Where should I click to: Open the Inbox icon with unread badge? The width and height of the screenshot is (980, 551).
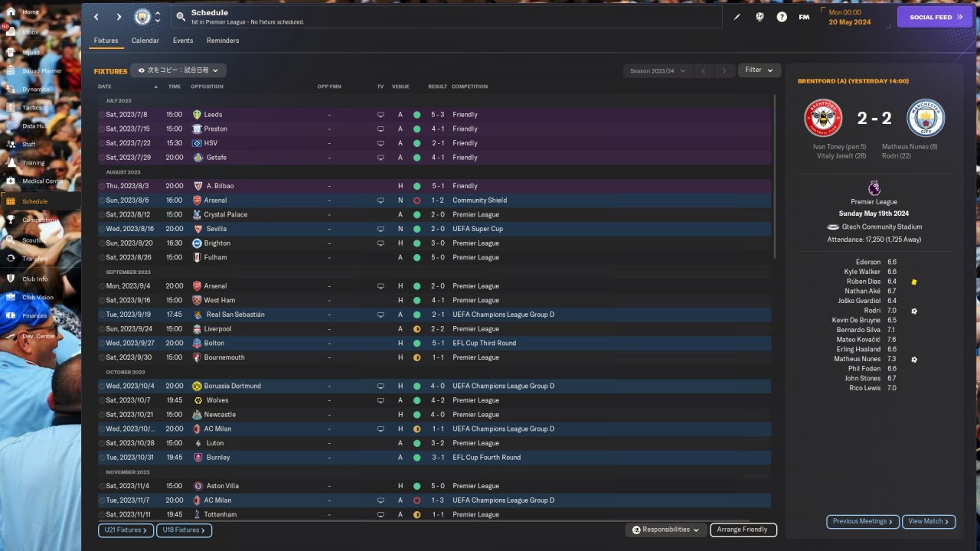click(11, 32)
